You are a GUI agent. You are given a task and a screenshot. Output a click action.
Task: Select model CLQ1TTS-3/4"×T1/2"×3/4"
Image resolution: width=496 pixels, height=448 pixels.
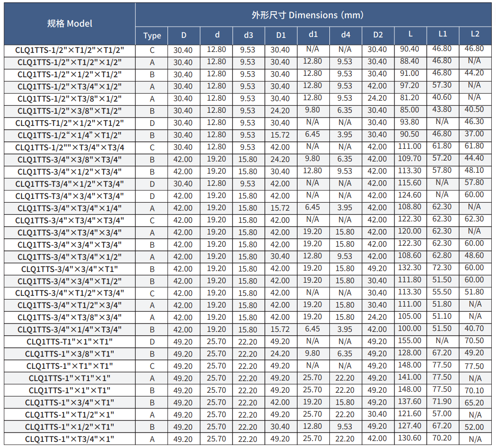coord(70,306)
